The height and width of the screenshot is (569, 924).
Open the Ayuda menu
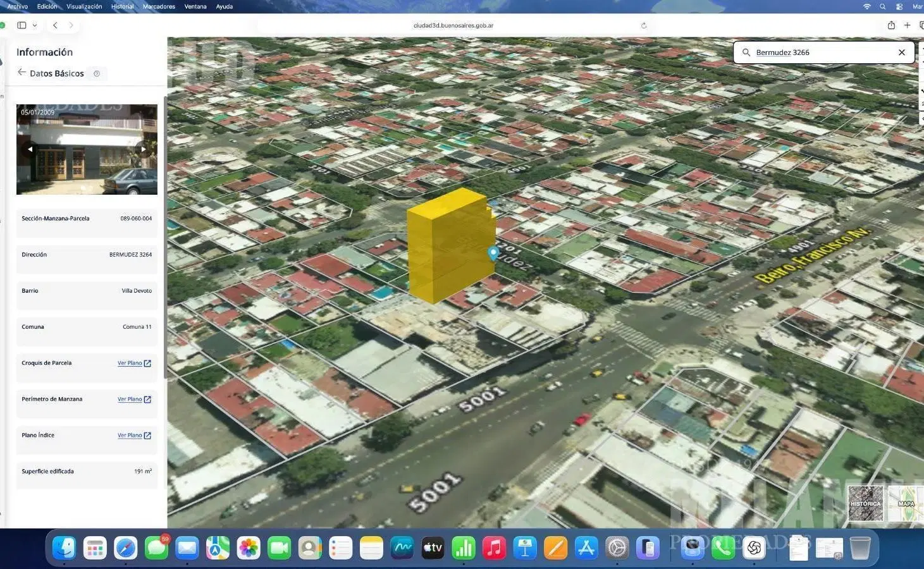225,6
